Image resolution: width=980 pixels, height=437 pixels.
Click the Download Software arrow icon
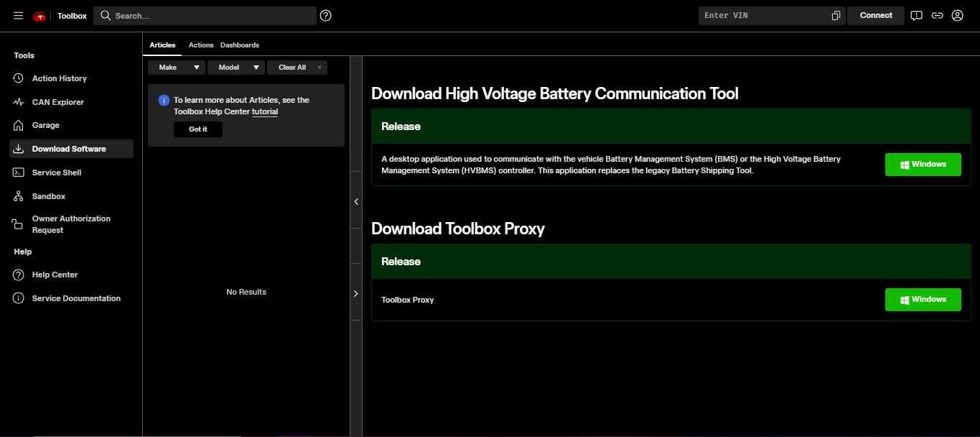(19, 149)
